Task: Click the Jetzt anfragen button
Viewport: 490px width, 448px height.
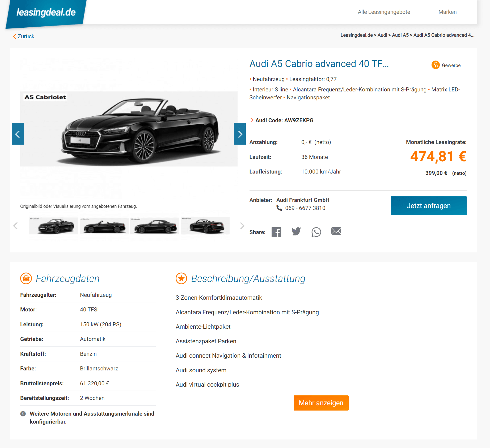Action: pyautogui.click(x=429, y=206)
